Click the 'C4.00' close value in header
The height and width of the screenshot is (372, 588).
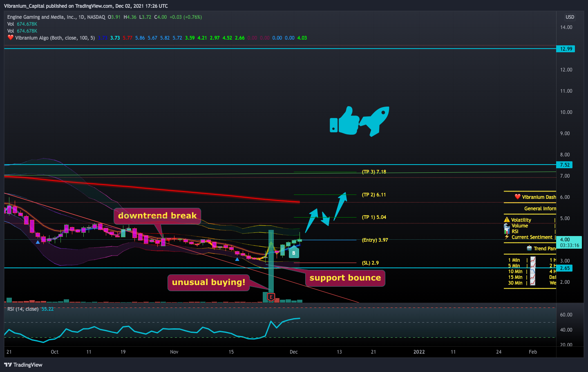(160, 17)
